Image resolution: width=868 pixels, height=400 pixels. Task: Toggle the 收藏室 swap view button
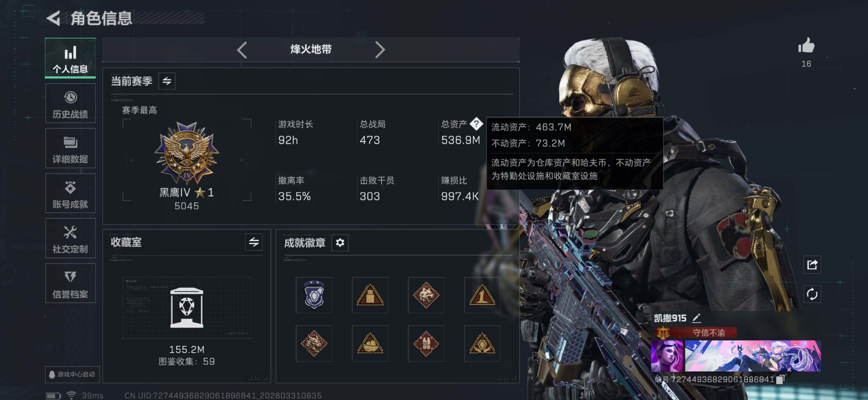coord(254,242)
